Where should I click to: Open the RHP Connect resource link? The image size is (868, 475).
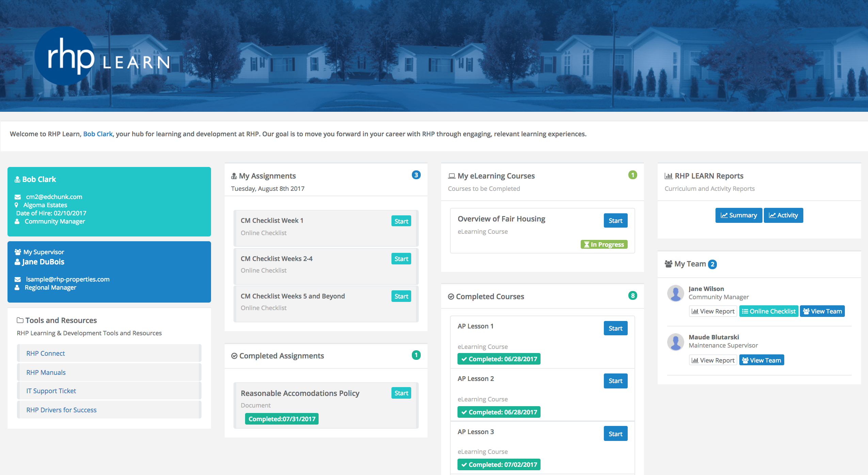point(46,353)
